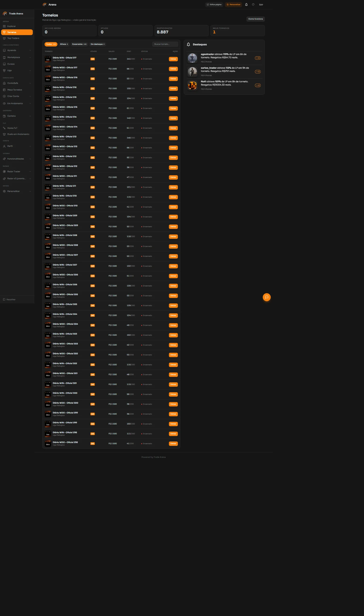Click the Destaques bell icon
Screen dimensions: 364x616
point(188,44)
